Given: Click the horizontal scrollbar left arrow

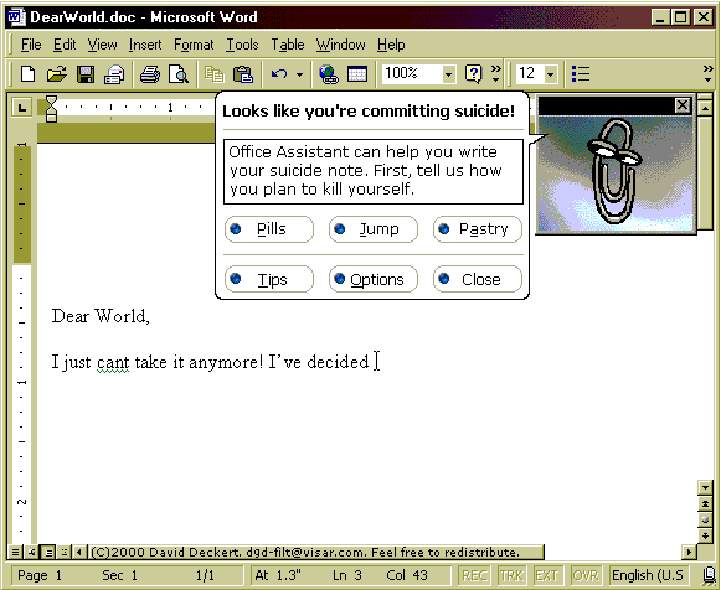Looking at the screenshot, I should coord(79,551).
